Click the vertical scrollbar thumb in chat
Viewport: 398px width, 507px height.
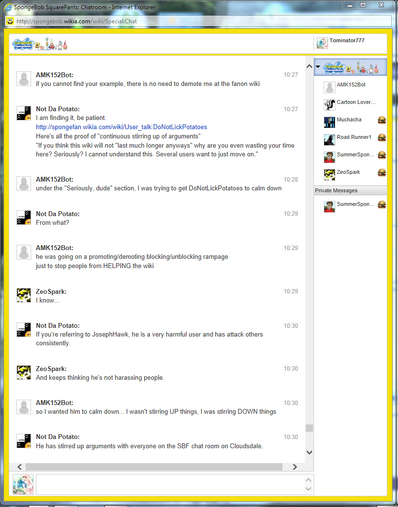pos(309,428)
